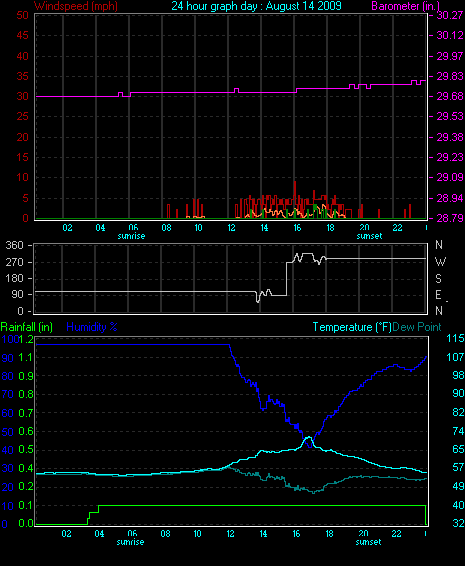
Task: Click rainfall scale label 0.4
Action: click(25, 469)
